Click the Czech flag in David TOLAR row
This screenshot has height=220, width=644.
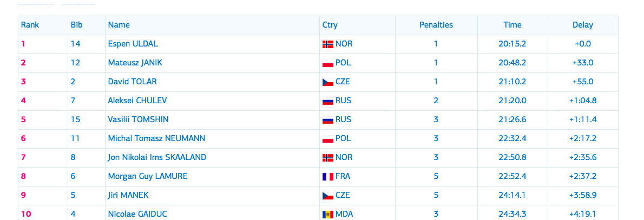pos(328,82)
